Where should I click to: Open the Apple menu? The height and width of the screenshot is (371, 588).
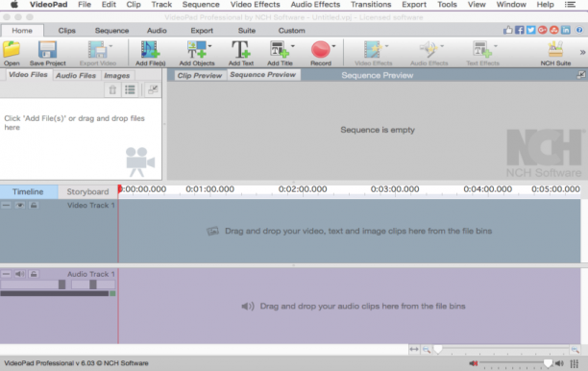coord(13,5)
